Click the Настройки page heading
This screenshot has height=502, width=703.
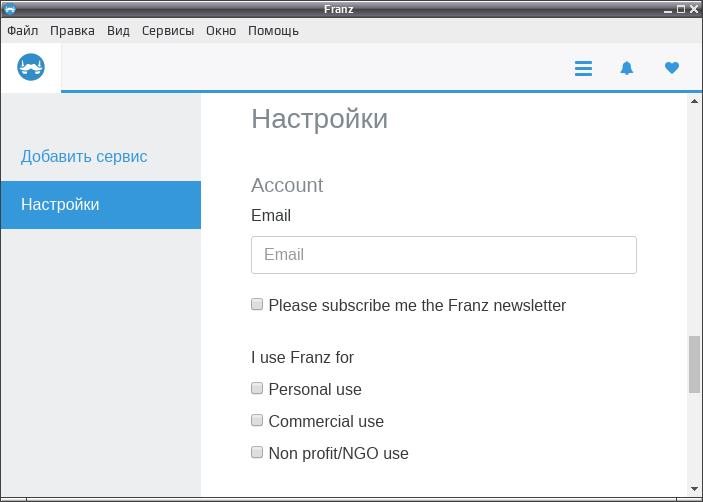coord(319,119)
